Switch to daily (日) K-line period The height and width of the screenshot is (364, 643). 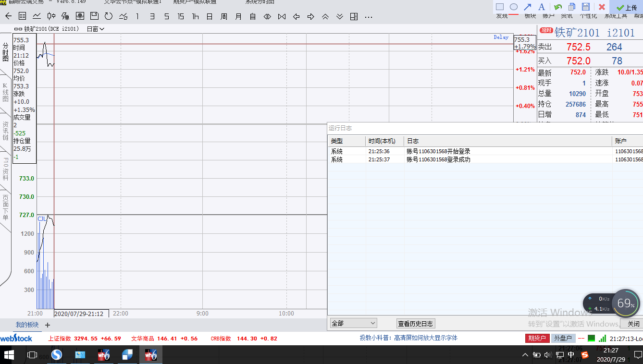210,16
